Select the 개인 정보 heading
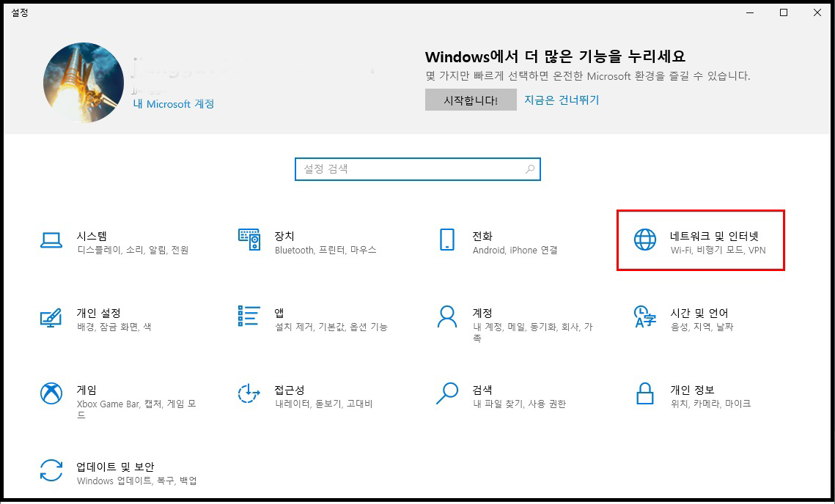The width and height of the screenshot is (835, 504). tap(692, 390)
